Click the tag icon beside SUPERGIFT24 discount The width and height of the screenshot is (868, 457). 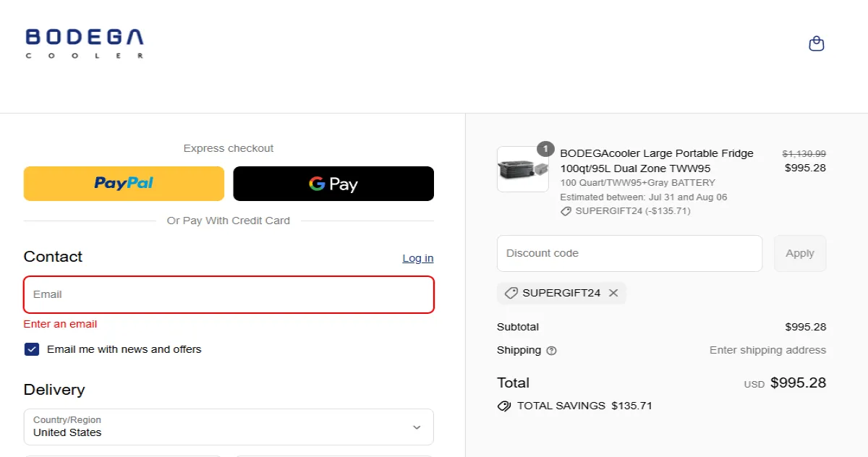click(x=512, y=293)
